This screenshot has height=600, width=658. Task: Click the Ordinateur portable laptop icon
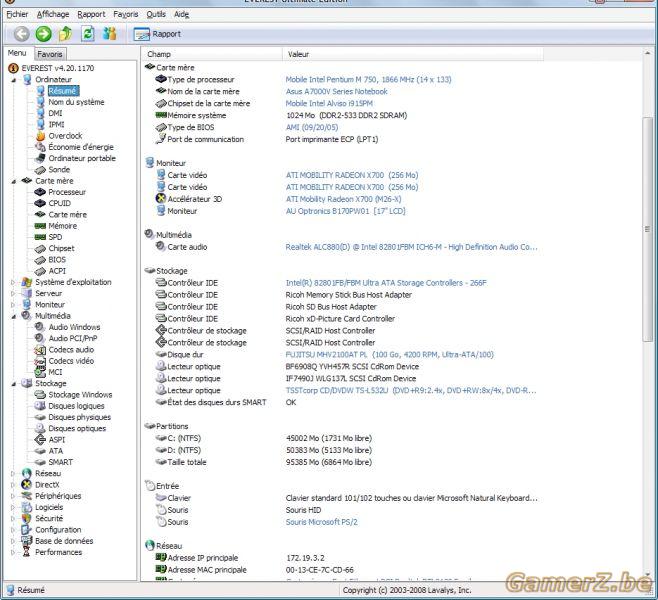(40, 159)
